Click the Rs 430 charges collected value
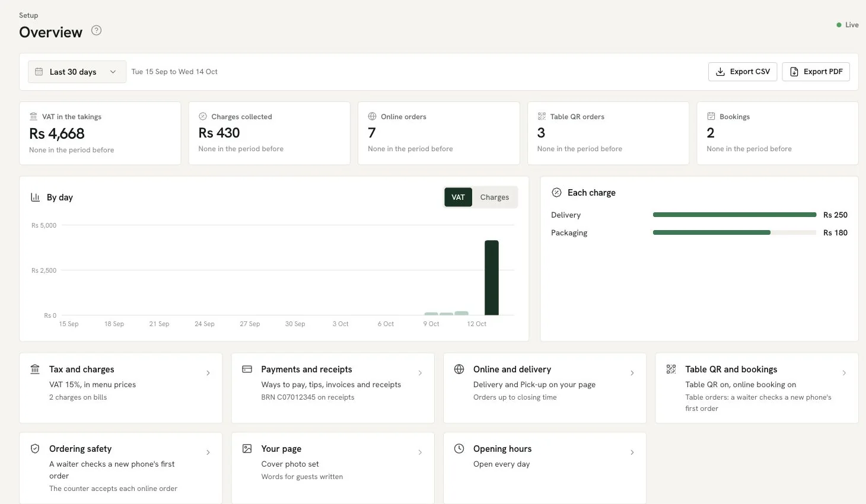The width and height of the screenshot is (866, 504). [219, 133]
